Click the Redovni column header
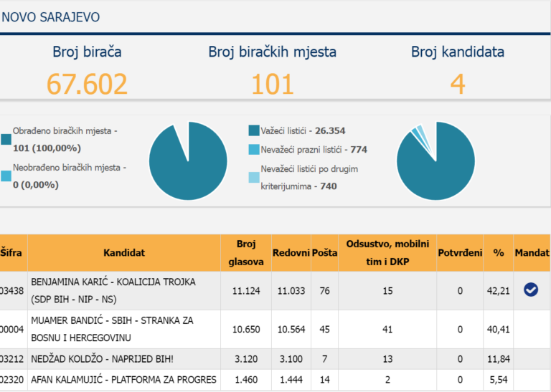Screen dimensions: 551x392 pos(291,253)
